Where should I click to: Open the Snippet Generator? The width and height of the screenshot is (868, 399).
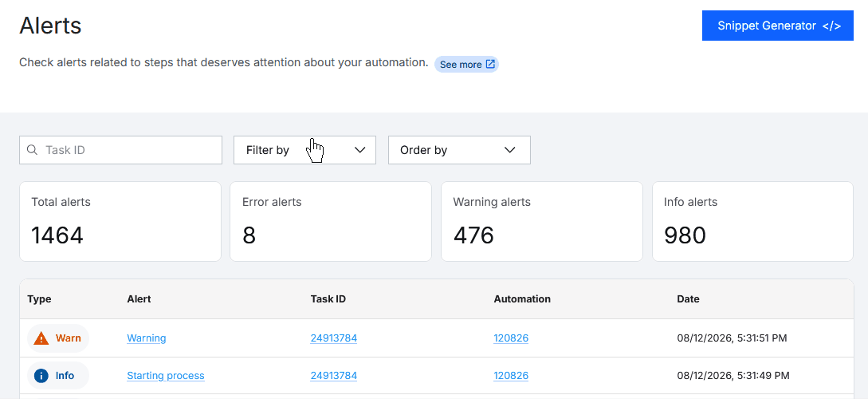click(x=777, y=26)
